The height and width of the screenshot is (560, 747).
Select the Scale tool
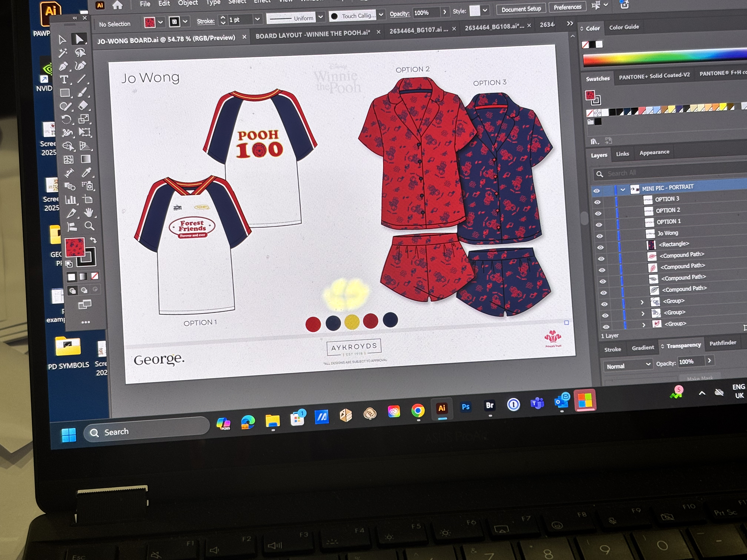coord(84,119)
